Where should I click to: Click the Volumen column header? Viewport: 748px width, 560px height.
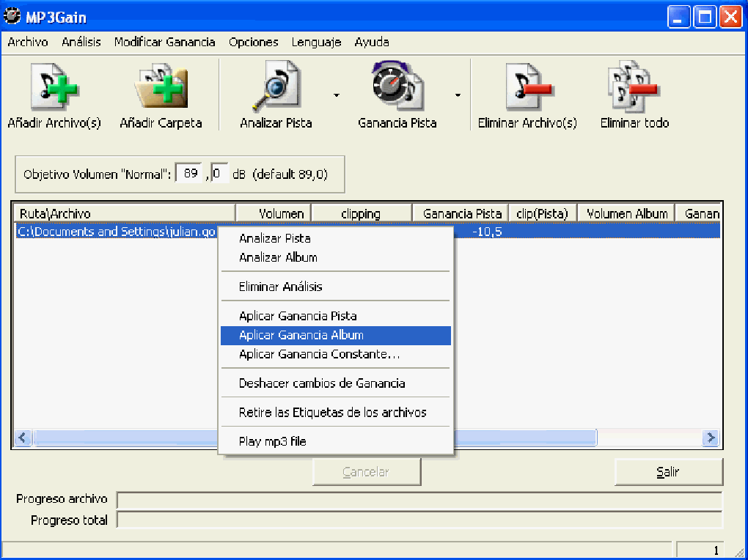pyautogui.click(x=274, y=214)
